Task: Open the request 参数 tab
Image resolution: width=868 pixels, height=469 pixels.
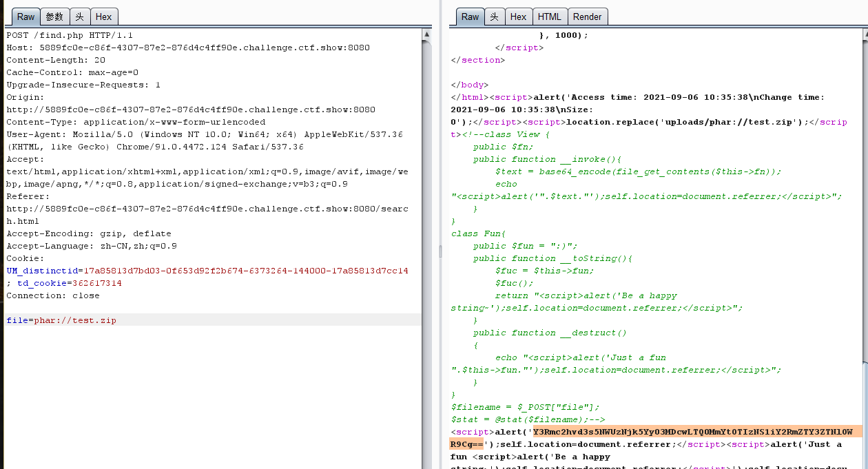Action: (x=54, y=17)
